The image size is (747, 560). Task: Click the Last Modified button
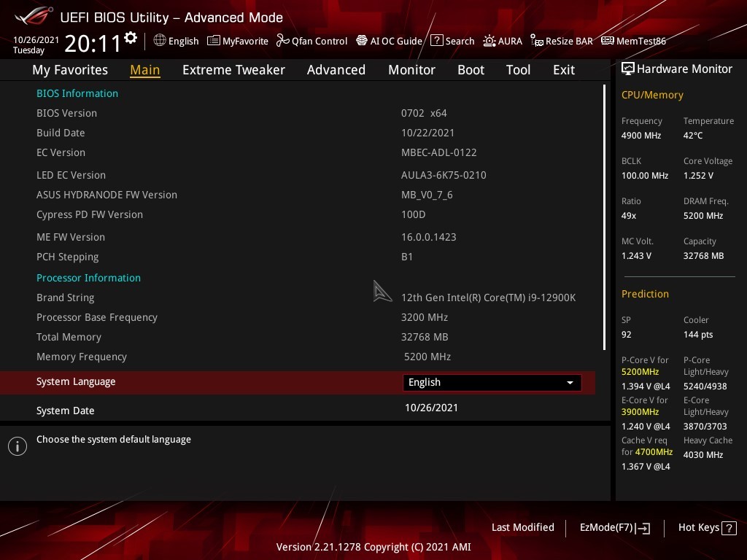point(522,527)
